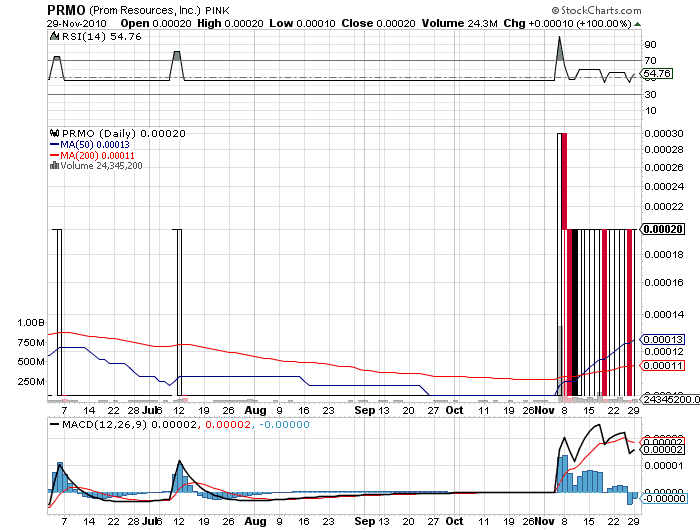Click the red 0.00002 MACD signal value
Screen dimensions: 700x530
point(228,424)
